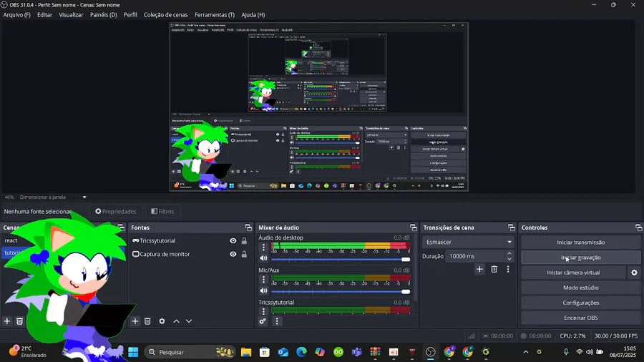The height and width of the screenshot is (362, 644).
Task: Open source properties gear in Fontes panel
Action: click(162, 321)
